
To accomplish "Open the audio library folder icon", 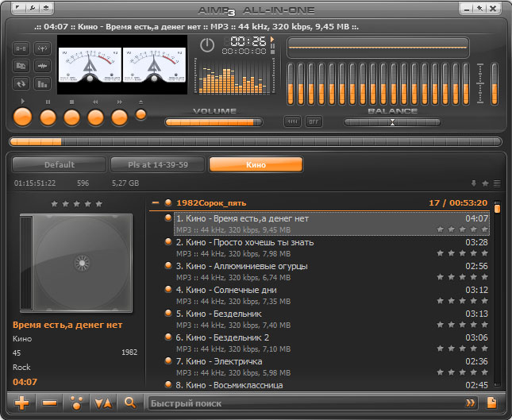I will (x=21, y=67).
